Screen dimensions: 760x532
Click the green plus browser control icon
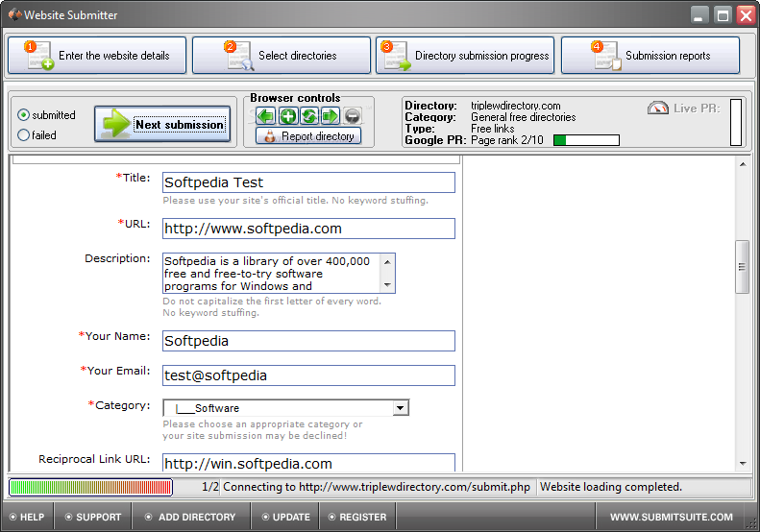coord(288,116)
